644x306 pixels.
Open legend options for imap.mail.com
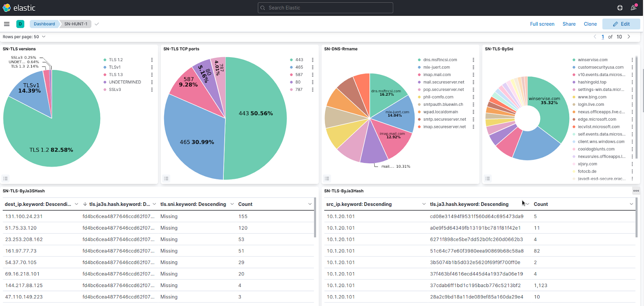pyautogui.click(x=473, y=75)
